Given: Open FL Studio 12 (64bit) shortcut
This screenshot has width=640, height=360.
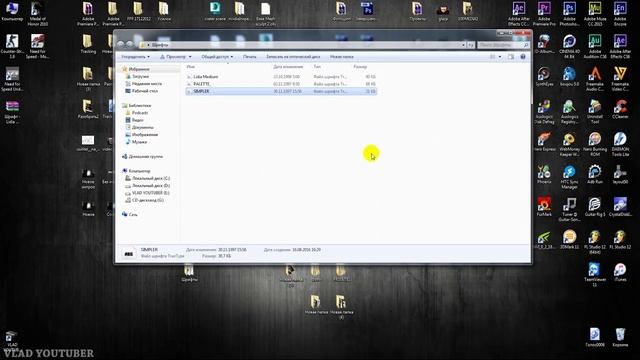Looking at the screenshot, I should point(595,242).
